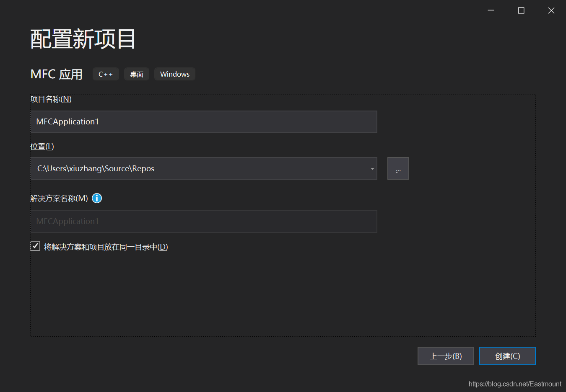Click the 项目名称(N) label
Screen dimensions: 566x392
pyautogui.click(x=51, y=99)
